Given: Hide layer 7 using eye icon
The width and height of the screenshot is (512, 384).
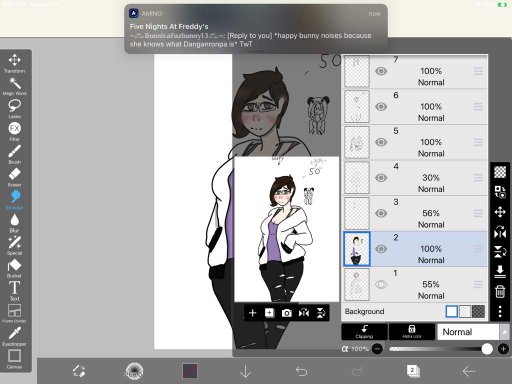Looking at the screenshot, I should point(381,71).
